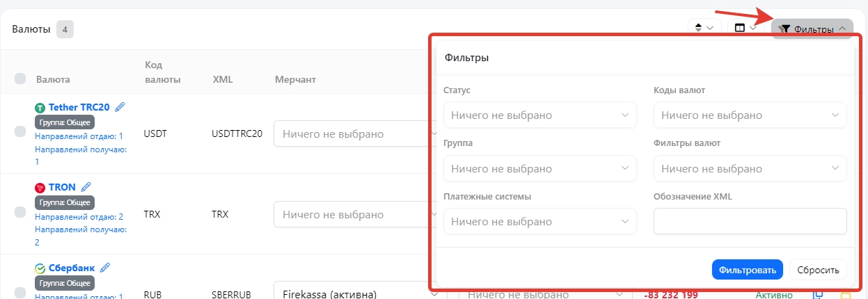Click the Tether TRC20 green coin icon

[40, 108]
